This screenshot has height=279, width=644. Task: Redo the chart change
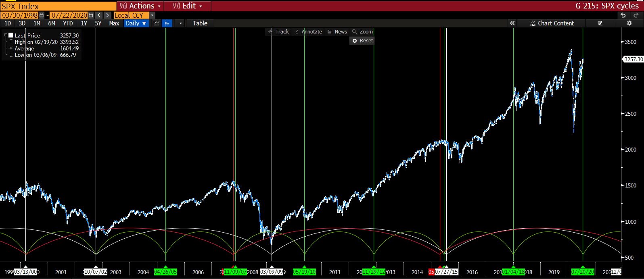636,15
